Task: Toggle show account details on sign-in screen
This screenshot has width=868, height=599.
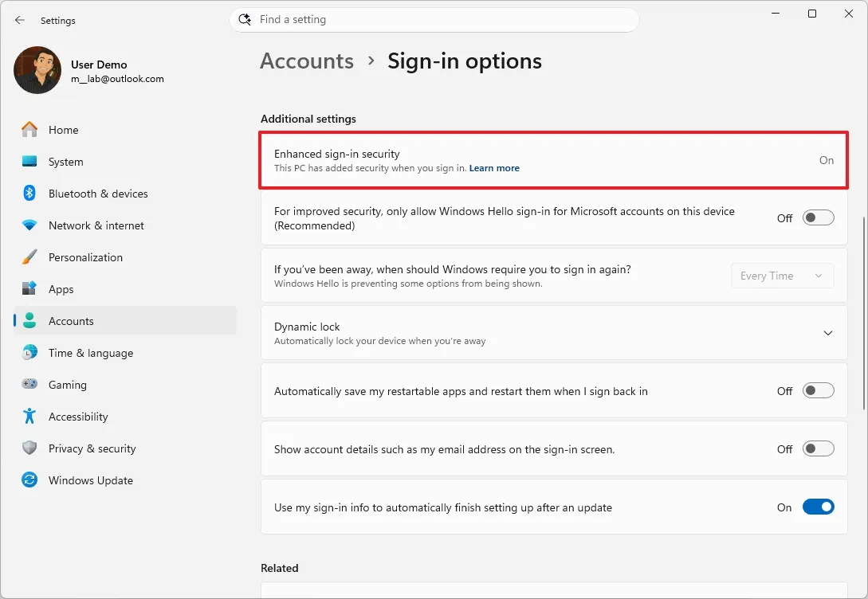Action: click(x=818, y=449)
